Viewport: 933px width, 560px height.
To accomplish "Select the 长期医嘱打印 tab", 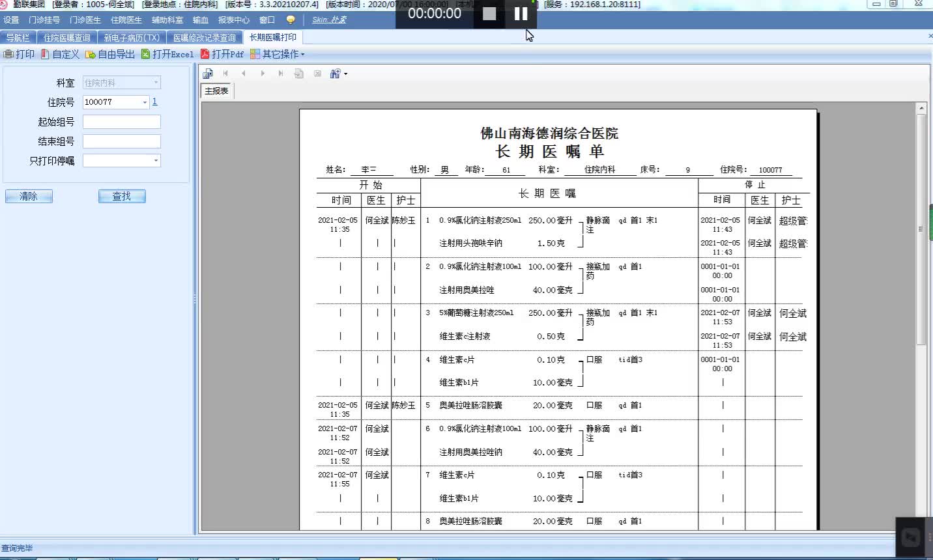I will pyautogui.click(x=273, y=37).
